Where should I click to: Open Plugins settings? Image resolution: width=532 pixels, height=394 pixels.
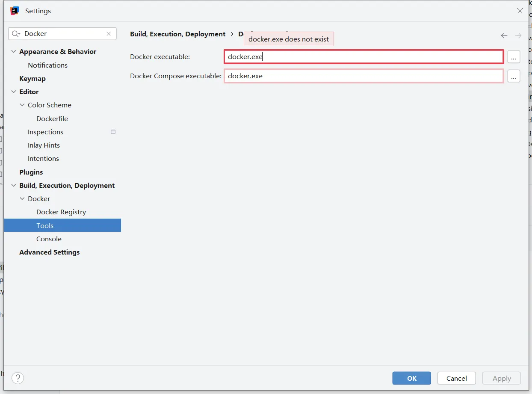pos(31,172)
